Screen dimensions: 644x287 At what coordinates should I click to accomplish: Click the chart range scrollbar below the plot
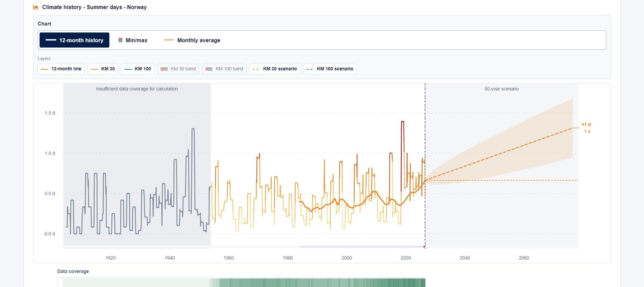click(362, 247)
